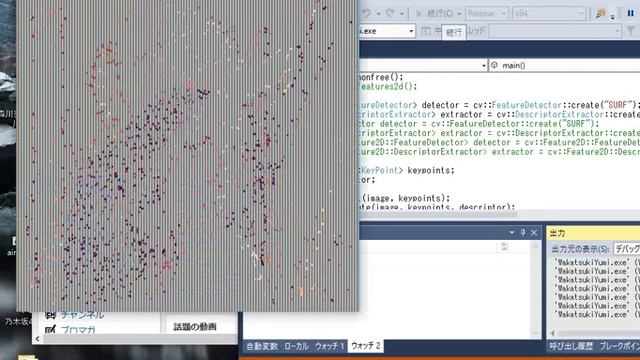Open the 出力元の表示 デバッグ combo box
This screenshot has width=640, height=360.
click(627, 249)
